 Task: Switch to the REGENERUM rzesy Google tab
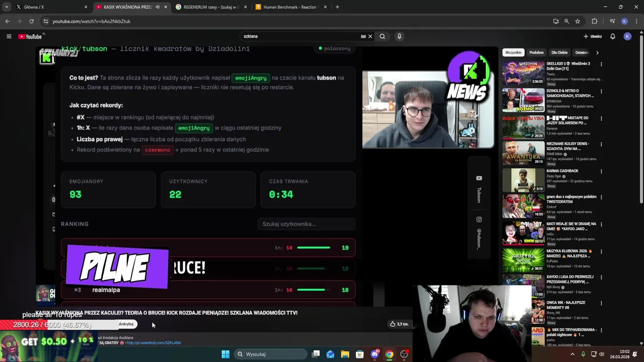coord(210,7)
